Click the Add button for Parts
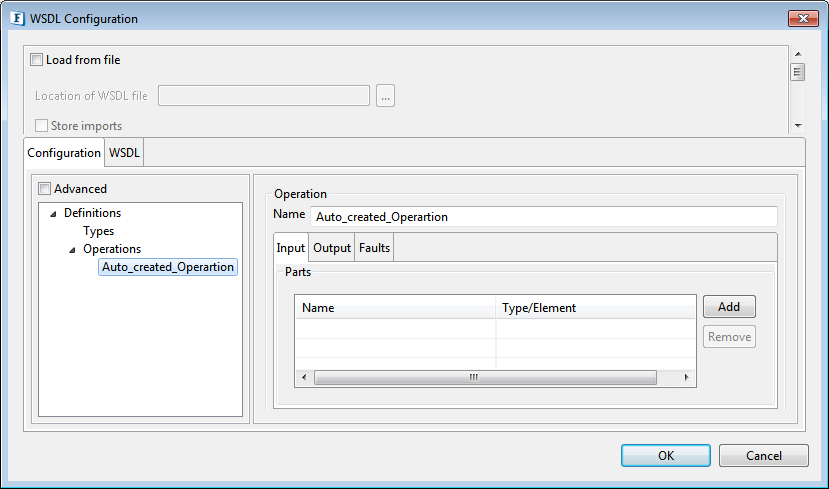Screen dimensions: 829x489 coord(729,307)
